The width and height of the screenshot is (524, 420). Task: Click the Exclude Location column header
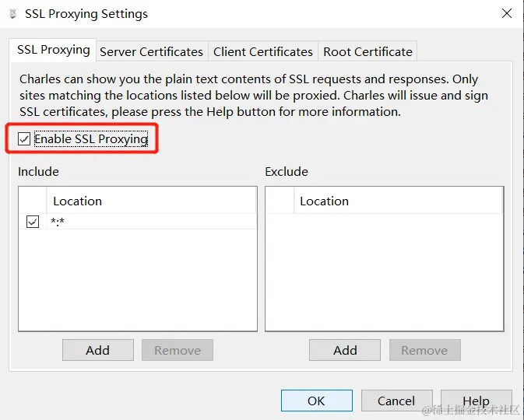pyautogui.click(x=398, y=201)
